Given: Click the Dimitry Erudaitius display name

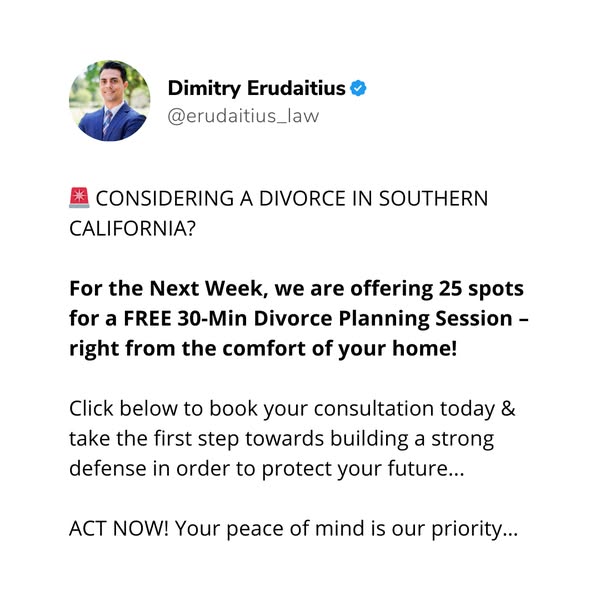Looking at the screenshot, I should [256, 89].
